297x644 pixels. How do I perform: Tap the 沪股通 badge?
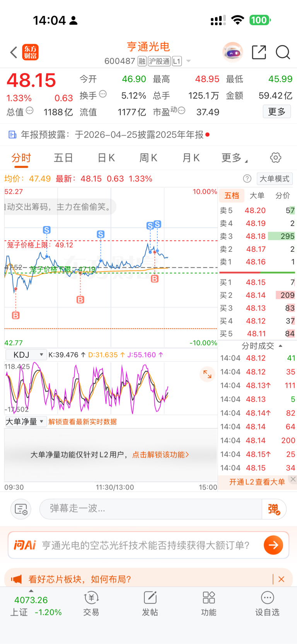click(159, 61)
